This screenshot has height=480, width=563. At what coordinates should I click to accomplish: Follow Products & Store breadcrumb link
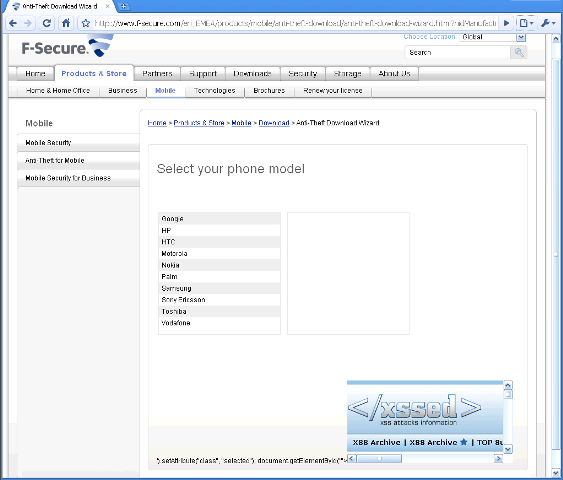tap(199, 123)
